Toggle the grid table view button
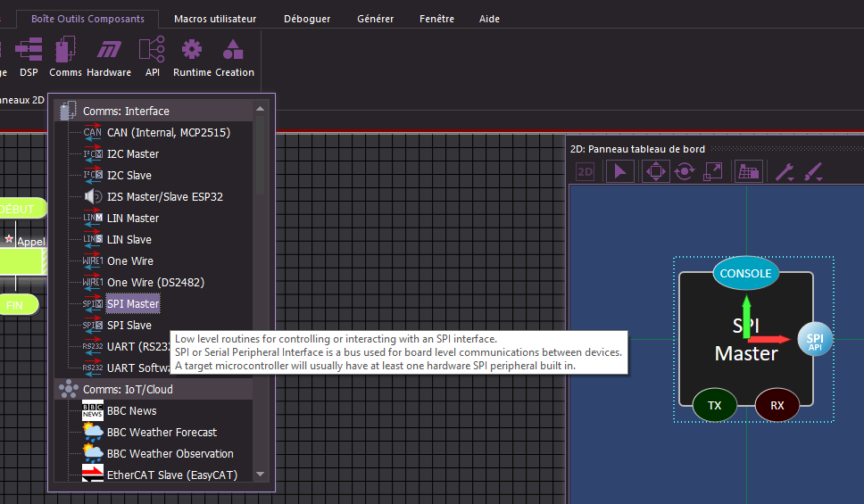The height and width of the screenshot is (504, 864). pos(748,171)
